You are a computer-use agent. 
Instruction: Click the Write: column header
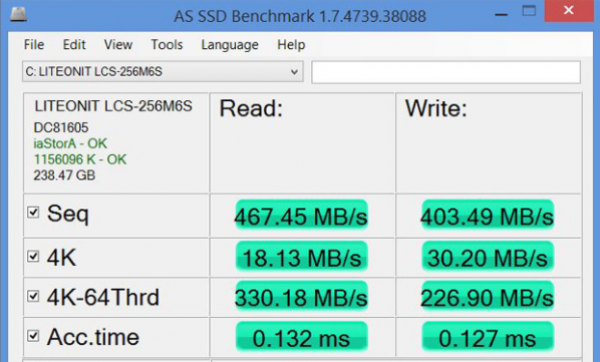436,108
